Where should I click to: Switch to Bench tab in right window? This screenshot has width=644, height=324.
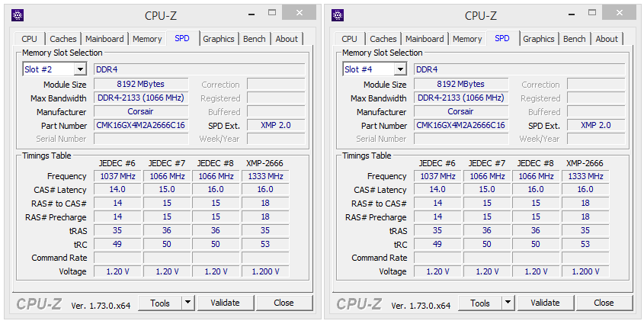click(x=574, y=39)
